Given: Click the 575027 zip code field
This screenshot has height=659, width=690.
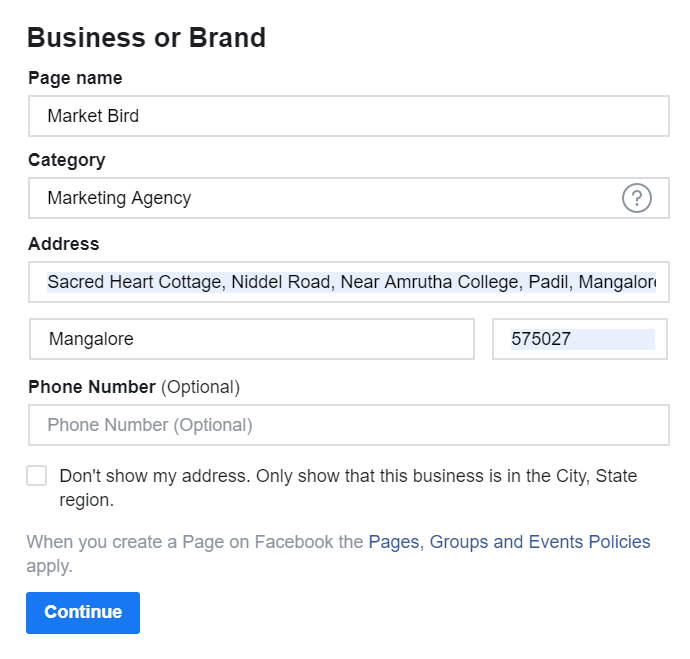Looking at the screenshot, I should pyautogui.click(x=580, y=339).
